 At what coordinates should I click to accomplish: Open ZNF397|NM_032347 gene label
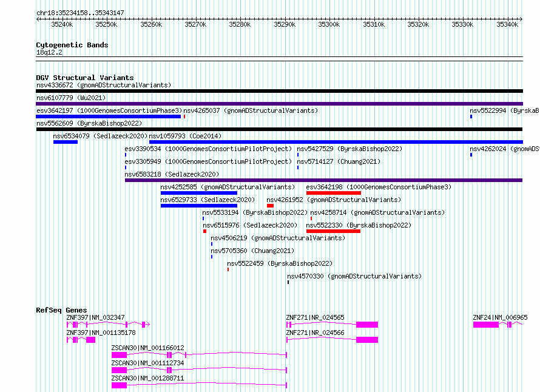95,317
